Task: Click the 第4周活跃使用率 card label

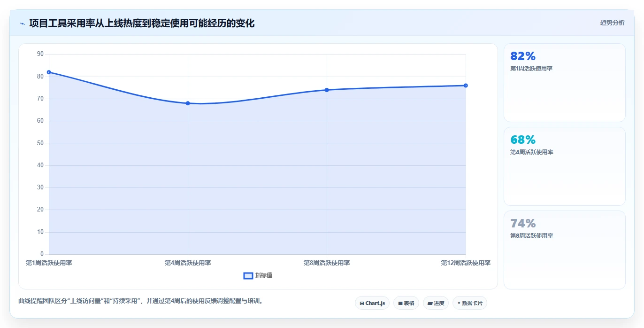Action: pos(531,152)
